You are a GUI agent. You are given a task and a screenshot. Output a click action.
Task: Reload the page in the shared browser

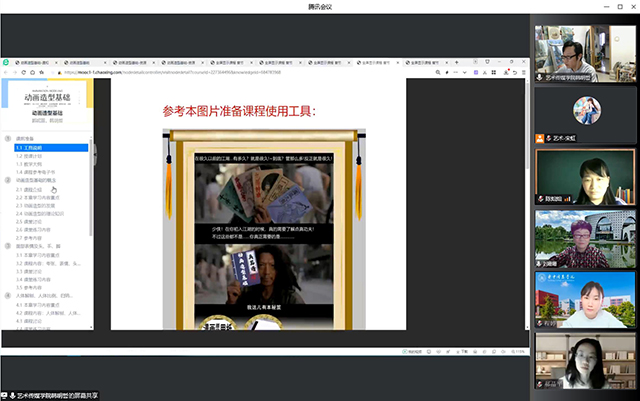click(24, 72)
